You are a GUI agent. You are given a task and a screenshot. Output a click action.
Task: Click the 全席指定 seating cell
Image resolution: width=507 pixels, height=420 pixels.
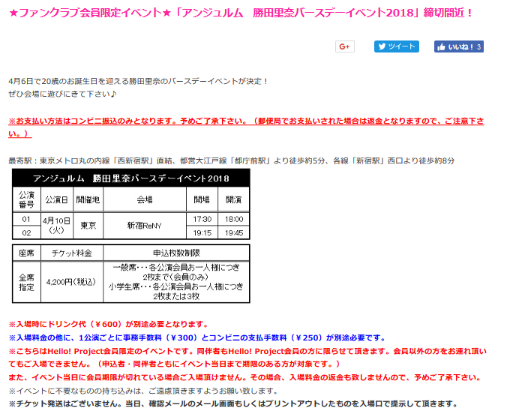coord(26,282)
